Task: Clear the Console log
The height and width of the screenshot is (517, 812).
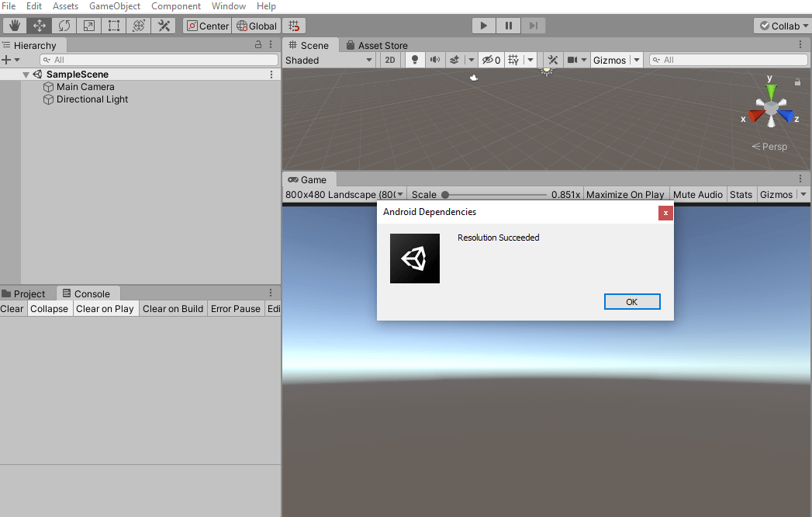Action: (x=12, y=308)
